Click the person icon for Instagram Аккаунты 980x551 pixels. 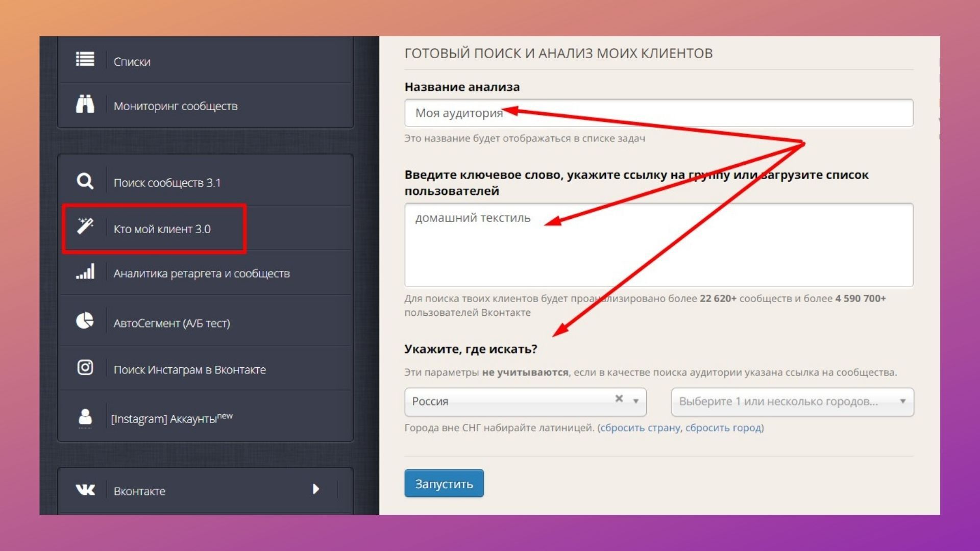click(x=85, y=417)
